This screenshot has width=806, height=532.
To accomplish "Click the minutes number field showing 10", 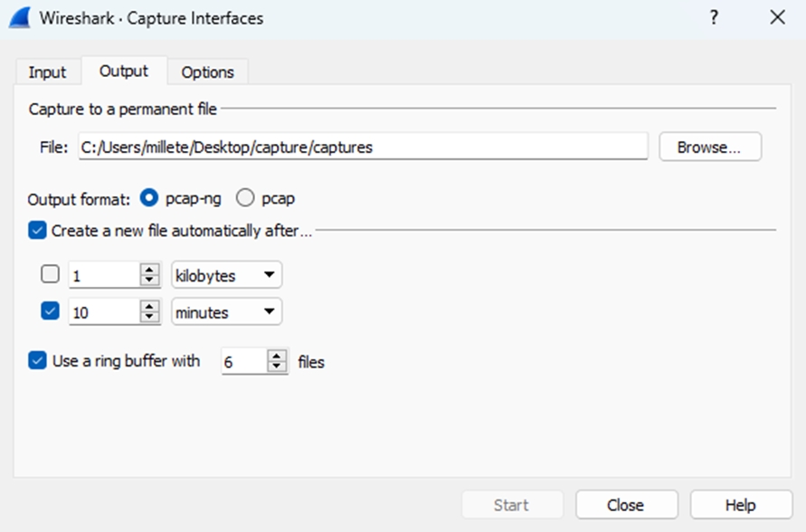I will coord(104,312).
